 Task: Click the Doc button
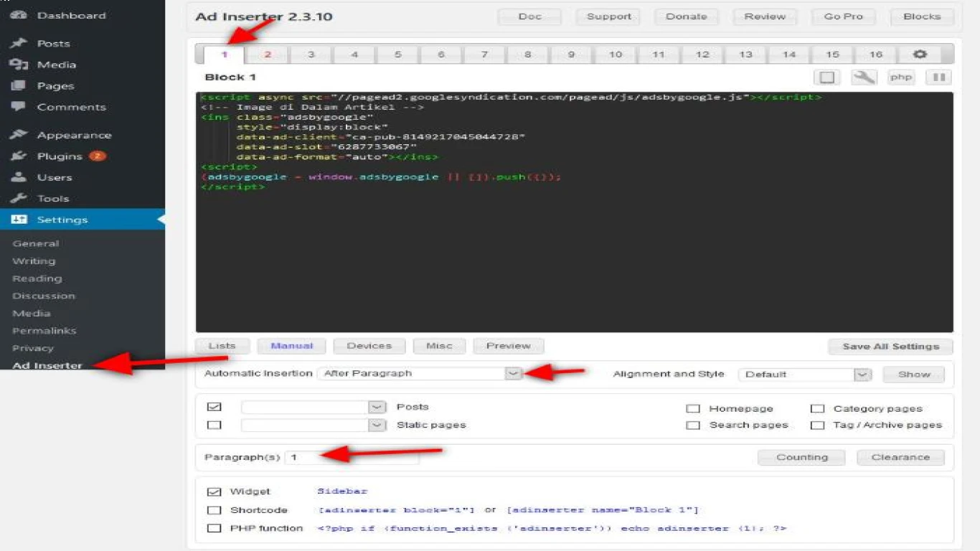[x=529, y=17]
